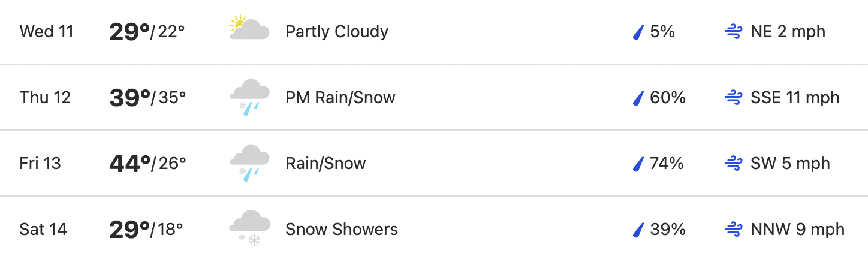
Task: Click the wind icon next to NE 2 mph
Action: tap(734, 32)
